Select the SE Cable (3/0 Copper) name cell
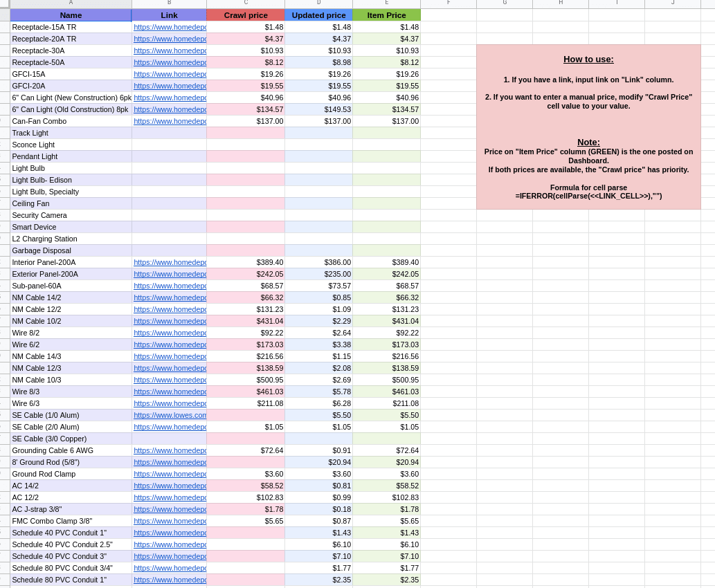The image size is (715, 588). coord(71,439)
